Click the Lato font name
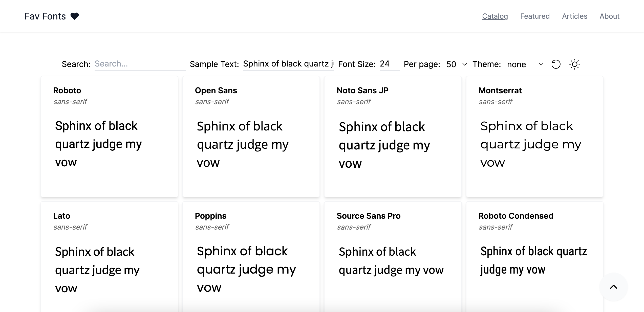Image resolution: width=644 pixels, height=312 pixels. tap(61, 216)
